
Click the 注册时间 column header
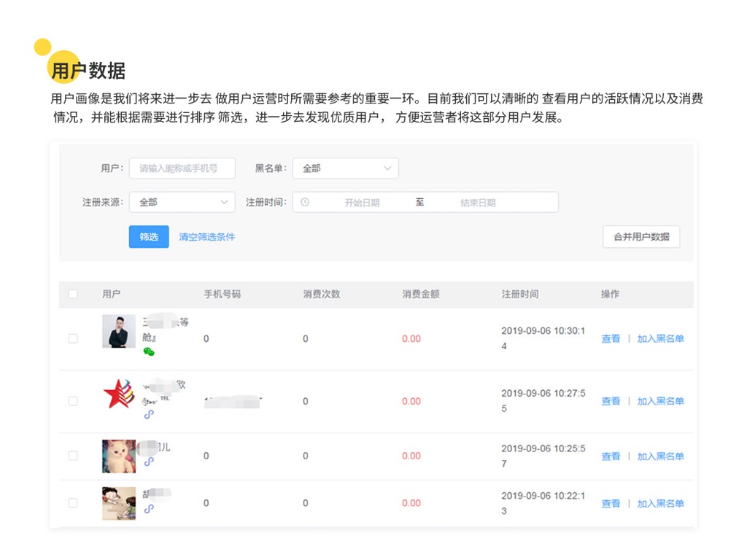coord(519,294)
